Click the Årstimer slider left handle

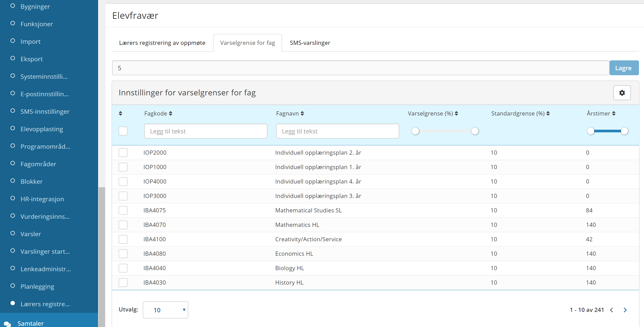591,131
